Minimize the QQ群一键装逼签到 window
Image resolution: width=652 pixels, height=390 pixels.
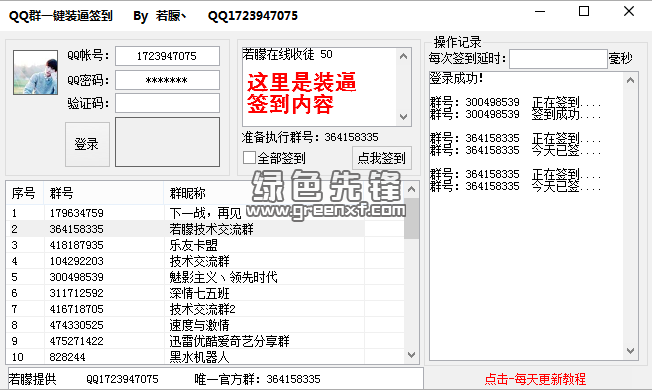[540, 12]
